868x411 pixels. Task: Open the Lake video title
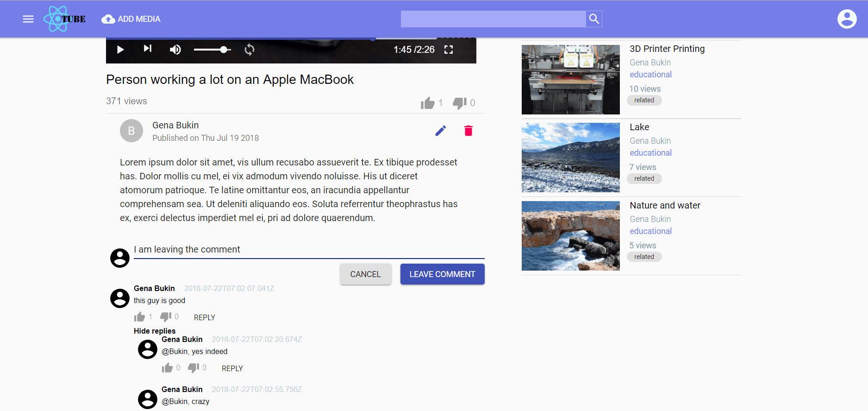pos(639,127)
